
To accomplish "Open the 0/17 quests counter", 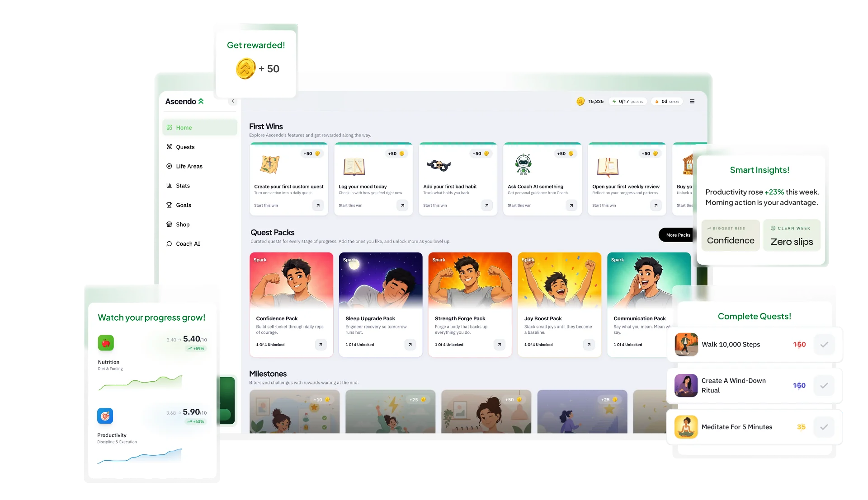I will (x=628, y=102).
